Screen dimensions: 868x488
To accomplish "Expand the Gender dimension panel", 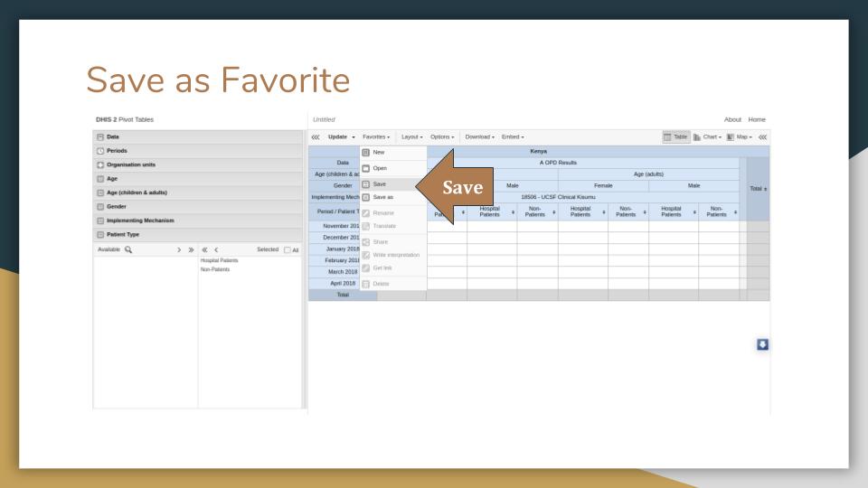I will point(198,206).
